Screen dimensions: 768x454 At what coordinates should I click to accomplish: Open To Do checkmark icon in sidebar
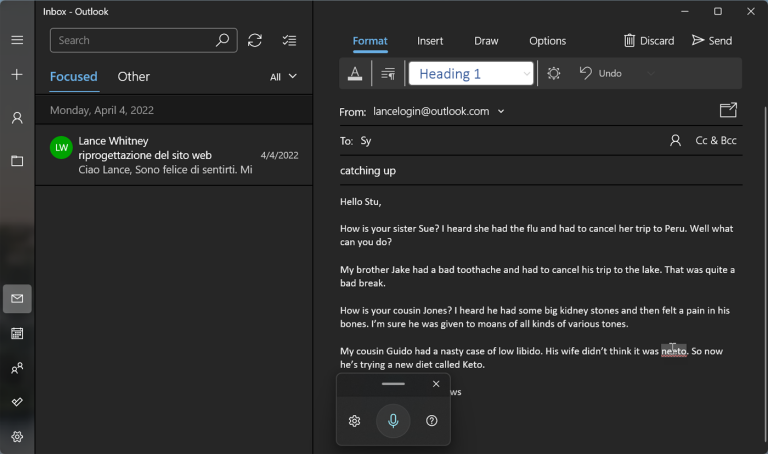click(x=17, y=402)
